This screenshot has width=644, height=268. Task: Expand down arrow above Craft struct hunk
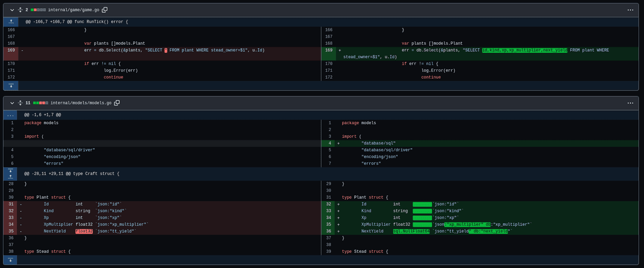[x=11, y=170]
